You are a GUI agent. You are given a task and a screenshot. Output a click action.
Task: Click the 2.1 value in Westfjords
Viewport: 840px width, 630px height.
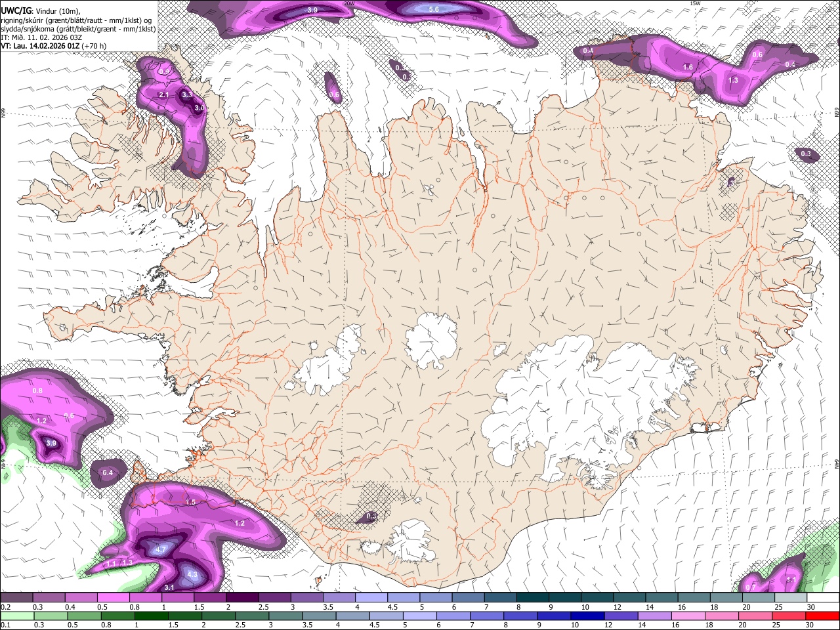point(164,95)
